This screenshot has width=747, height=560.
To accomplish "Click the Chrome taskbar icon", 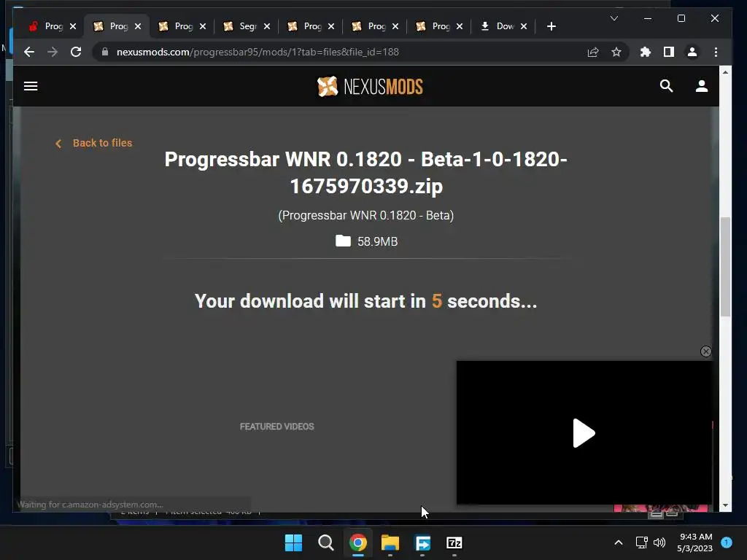I will (x=357, y=542).
